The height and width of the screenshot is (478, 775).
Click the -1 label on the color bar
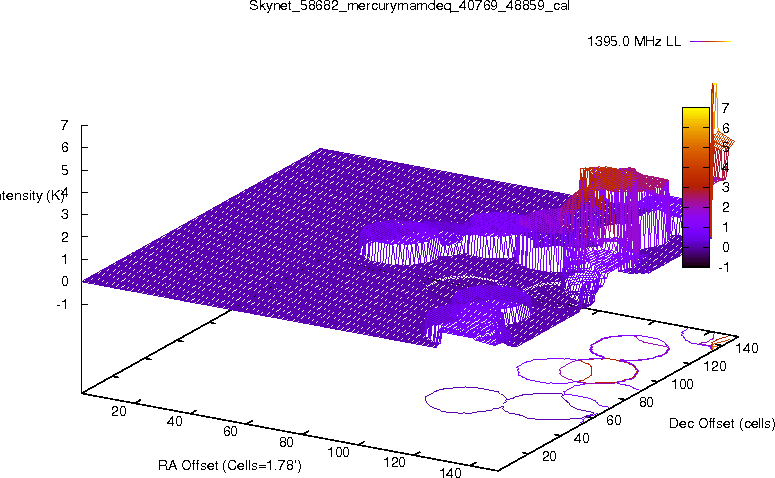[723, 267]
